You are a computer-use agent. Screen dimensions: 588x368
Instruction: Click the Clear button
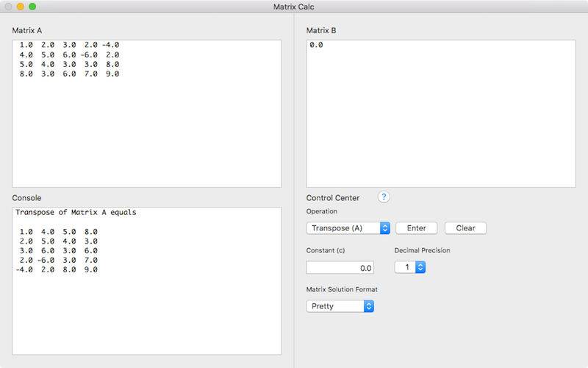[465, 228]
